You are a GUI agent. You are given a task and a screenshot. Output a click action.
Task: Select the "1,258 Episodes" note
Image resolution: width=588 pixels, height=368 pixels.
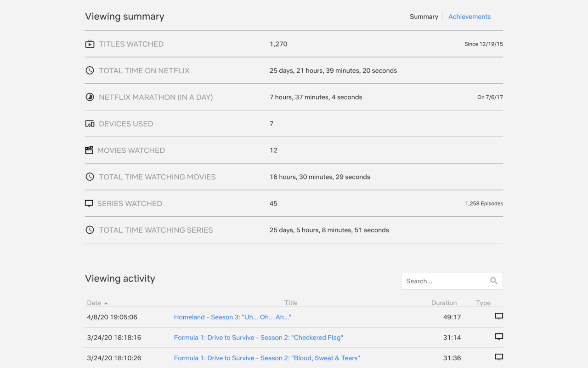tap(484, 203)
